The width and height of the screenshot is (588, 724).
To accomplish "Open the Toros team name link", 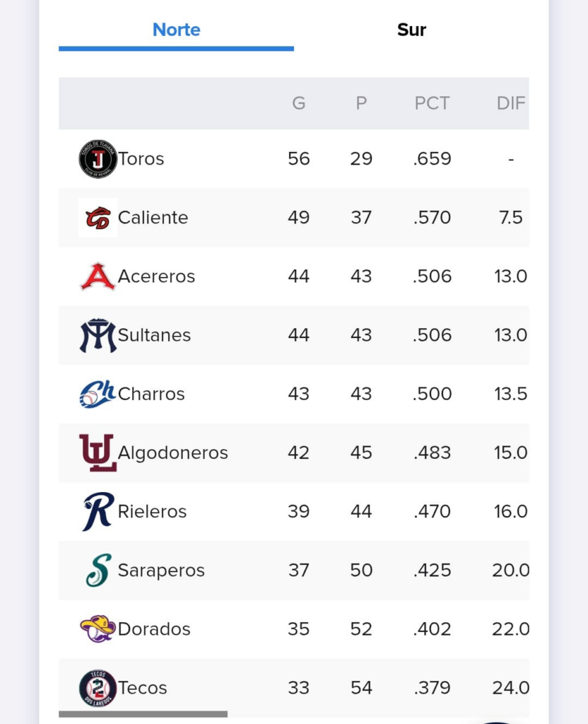I will point(141,159).
